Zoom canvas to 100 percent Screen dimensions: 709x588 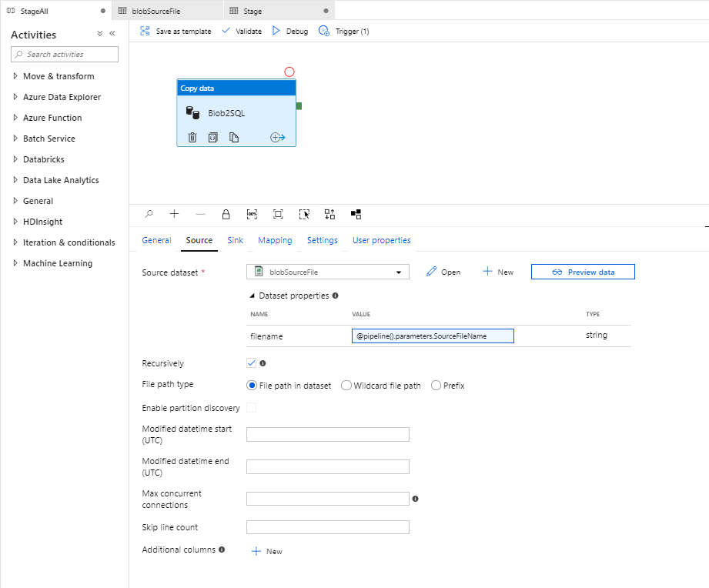pyautogui.click(x=252, y=214)
